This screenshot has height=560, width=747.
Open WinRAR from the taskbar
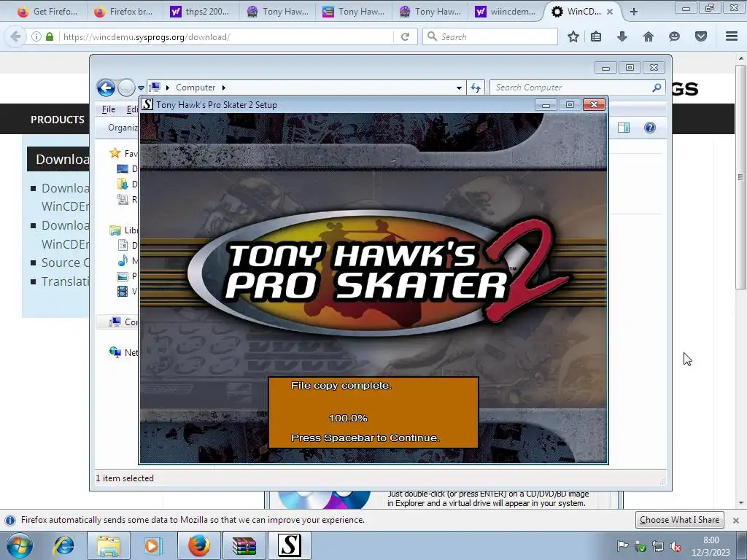[244, 545]
